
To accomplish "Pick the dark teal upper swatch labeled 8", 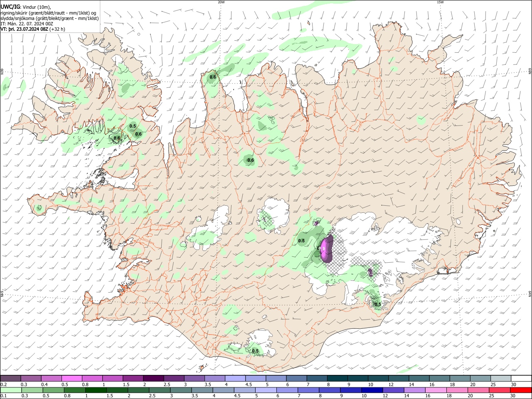I will pyautogui.click(x=337, y=378).
